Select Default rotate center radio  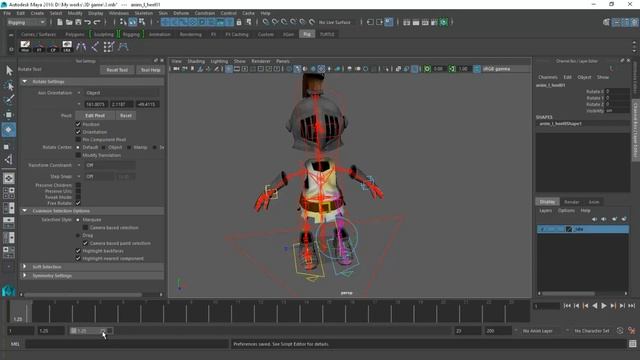[x=78, y=147]
